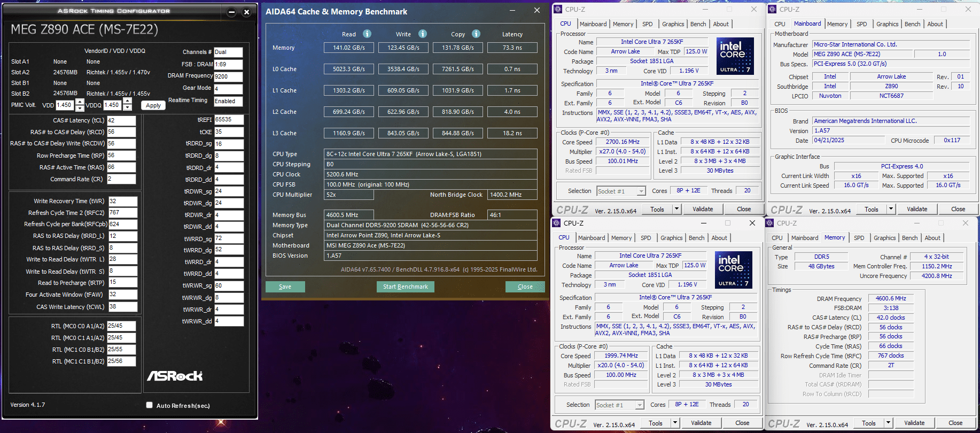Screen dimensions: 980x433
Task: Increase PMIC VDD voltage with the up arrow
Action: pos(80,102)
